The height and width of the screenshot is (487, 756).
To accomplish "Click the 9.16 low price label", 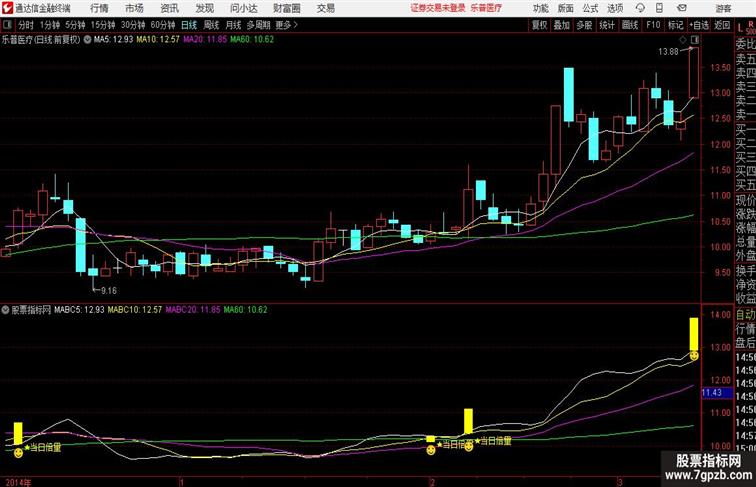I will coord(108,291).
